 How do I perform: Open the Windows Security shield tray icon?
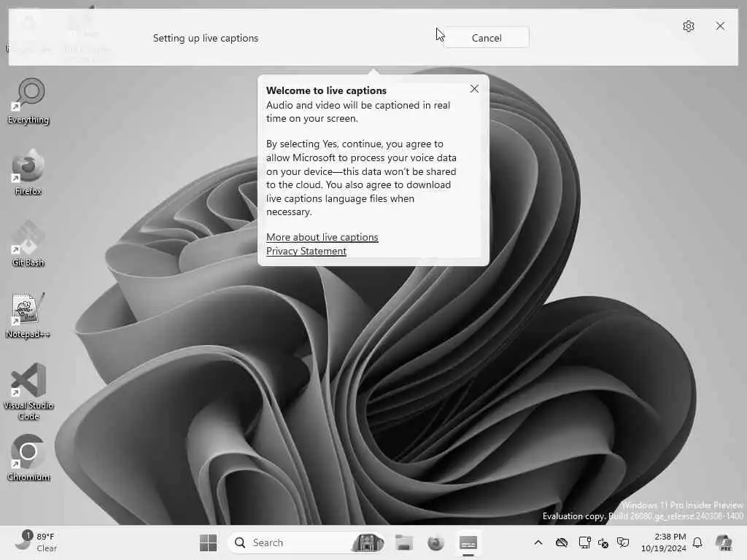[x=623, y=542]
